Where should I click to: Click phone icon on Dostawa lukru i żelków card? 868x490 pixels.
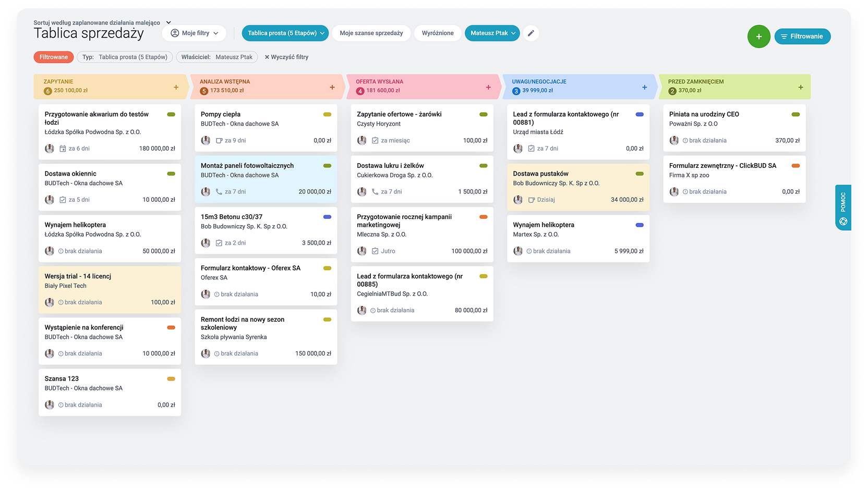[375, 192]
